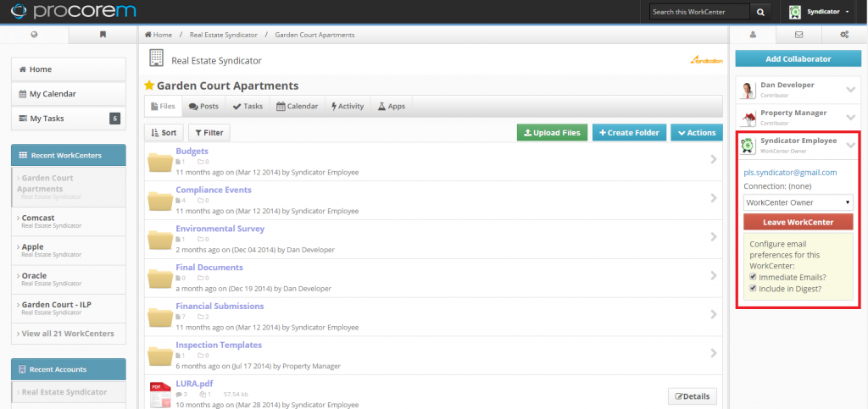868x409 pixels.
Task: Click the Compliance Events folder icon
Action: pyautogui.click(x=160, y=201)
